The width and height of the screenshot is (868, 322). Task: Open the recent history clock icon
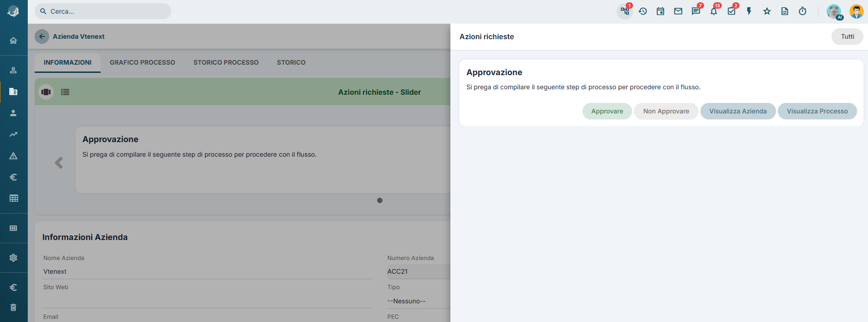[643, 11]
